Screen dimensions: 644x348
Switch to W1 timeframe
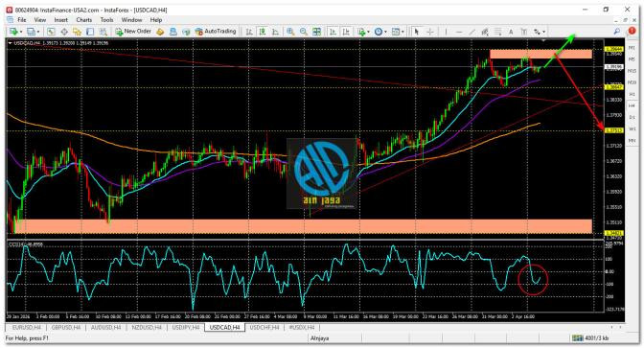(632, 128)
